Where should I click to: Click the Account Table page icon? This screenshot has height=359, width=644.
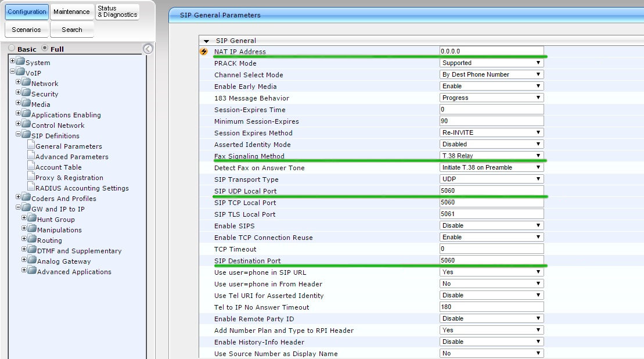point(31,167)
